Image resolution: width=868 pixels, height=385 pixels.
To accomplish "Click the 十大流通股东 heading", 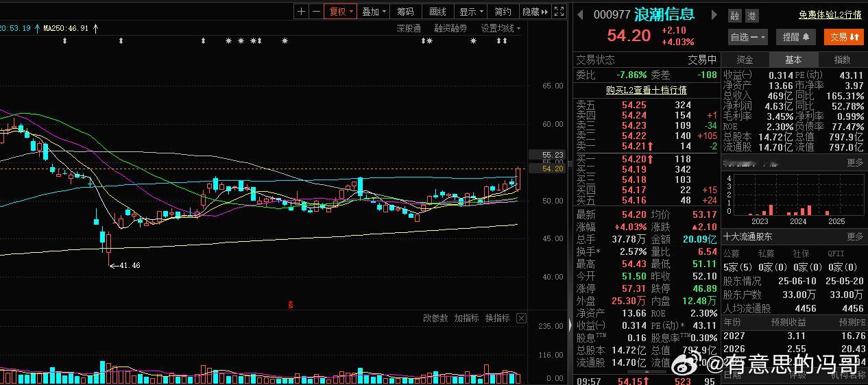I will [x=748, y=236].
